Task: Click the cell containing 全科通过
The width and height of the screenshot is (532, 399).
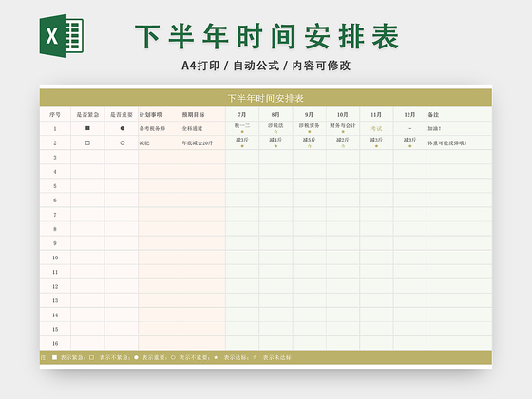Action: 203,128
